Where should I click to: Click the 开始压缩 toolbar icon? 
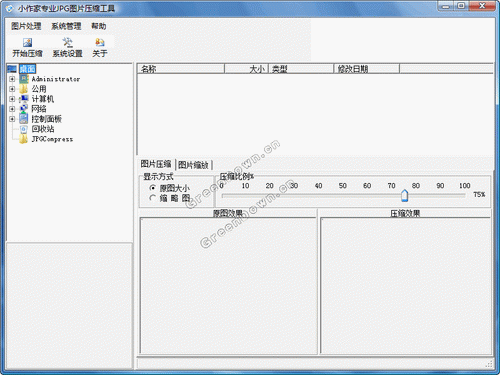point(27,42)
